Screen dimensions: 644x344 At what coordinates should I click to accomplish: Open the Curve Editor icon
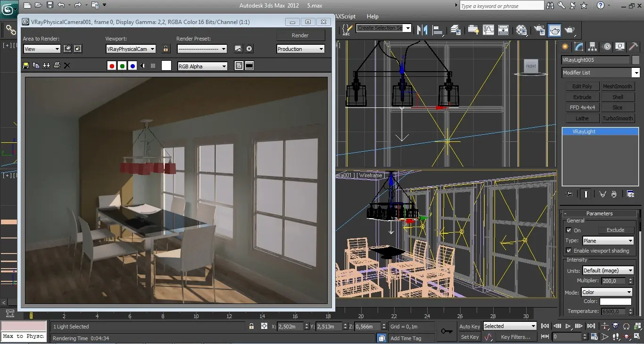tap(488, 30)
